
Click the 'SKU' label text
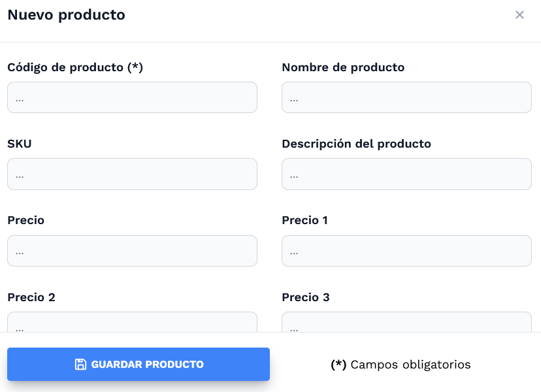20,144
